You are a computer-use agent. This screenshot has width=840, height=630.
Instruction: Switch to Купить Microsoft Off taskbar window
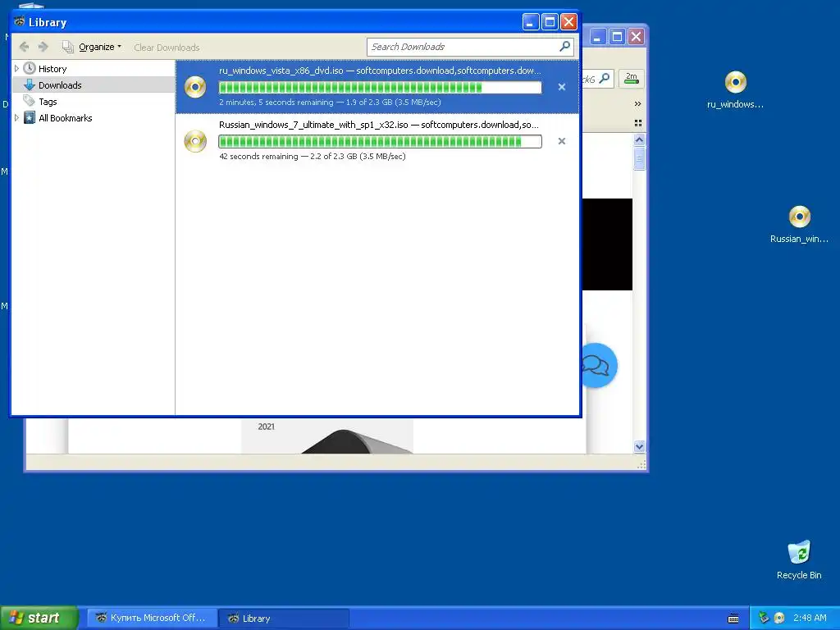(152, 619)
